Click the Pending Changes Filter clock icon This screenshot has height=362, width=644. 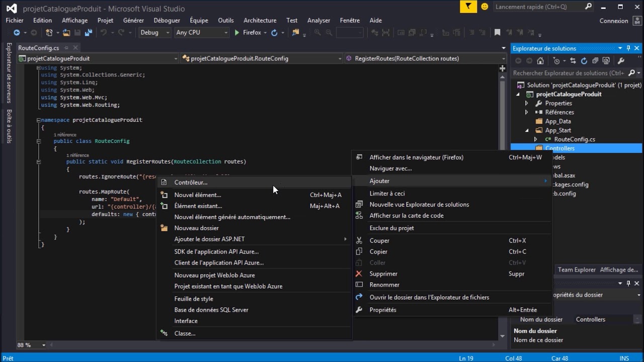tap(556, 61)
